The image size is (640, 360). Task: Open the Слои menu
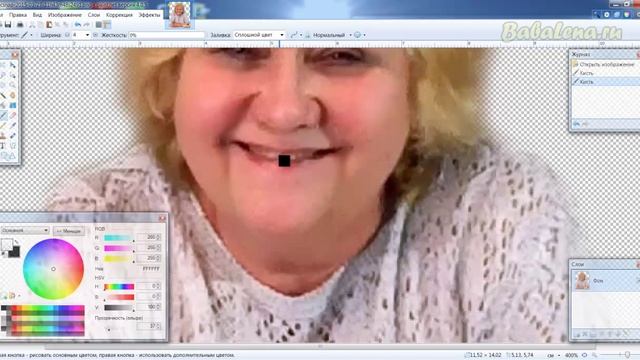coord(94,15)
